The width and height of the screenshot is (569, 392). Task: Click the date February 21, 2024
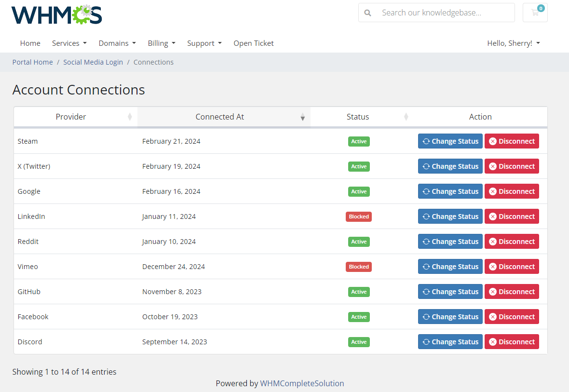point(171,141)
